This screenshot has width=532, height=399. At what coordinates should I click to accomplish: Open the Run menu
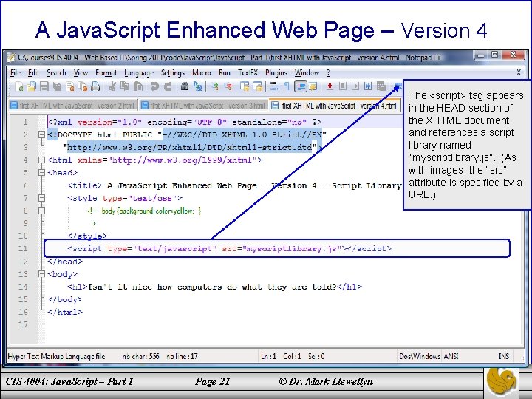(x=225, y=73)
